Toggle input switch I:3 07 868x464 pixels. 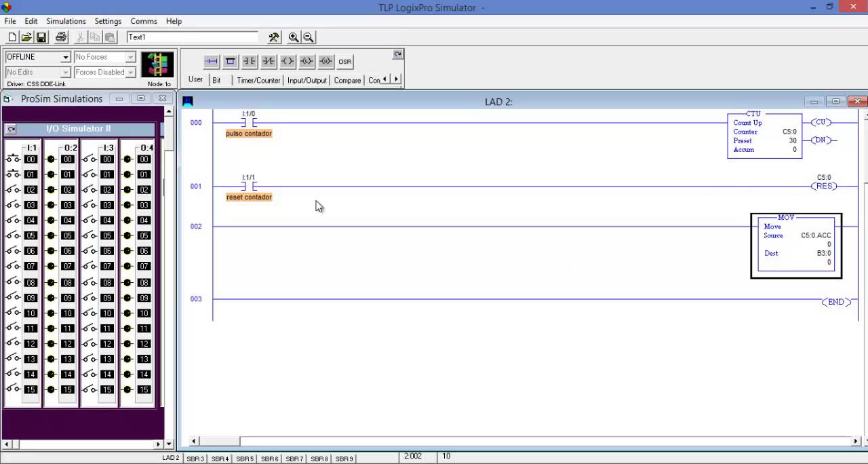(90, 267)
